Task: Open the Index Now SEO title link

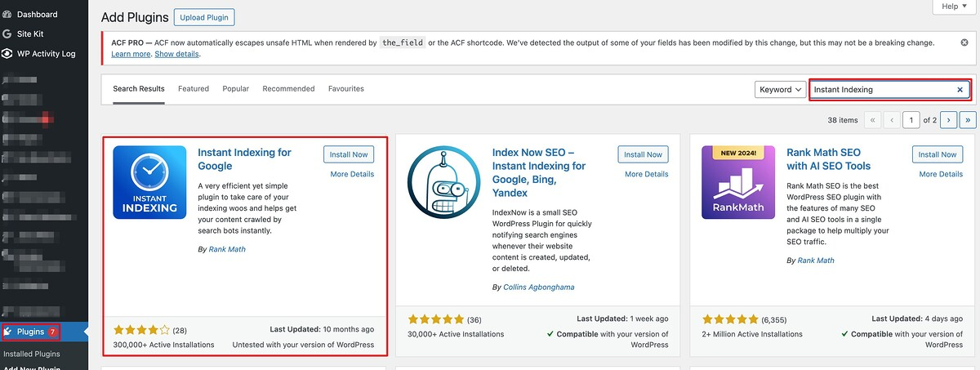Action: (539, 172)
